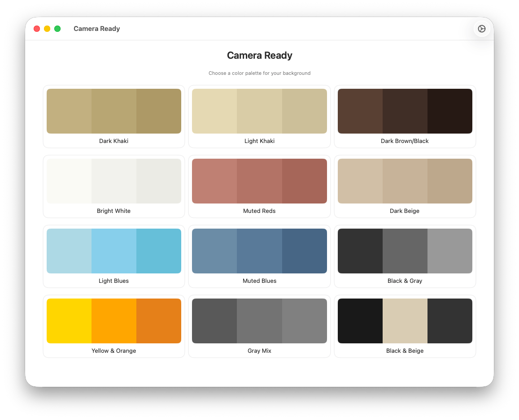
Task: Pick the Dark Brown/Black palette
Action: click(x=405, y=117)
